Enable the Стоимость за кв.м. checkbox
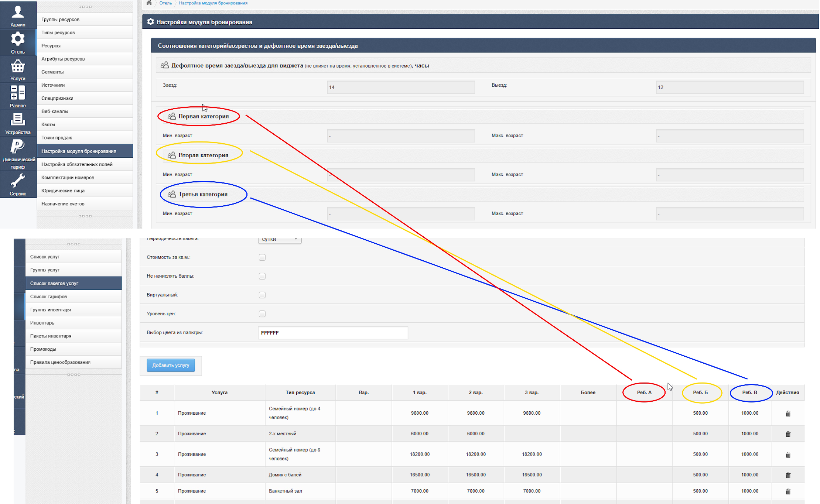This screenshot has width=820, height=504. coord(262,257)
